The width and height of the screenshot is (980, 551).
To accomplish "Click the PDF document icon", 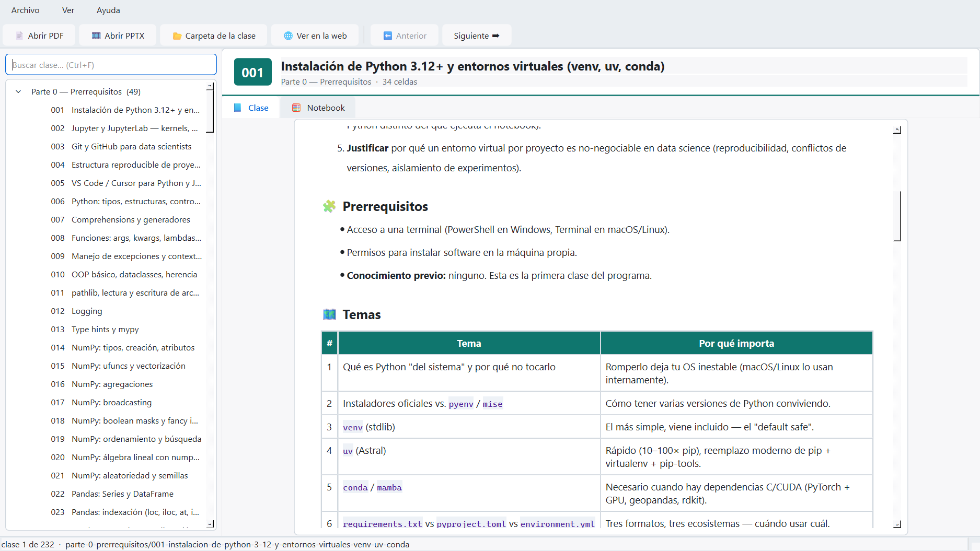I will (x=19, y=36).
